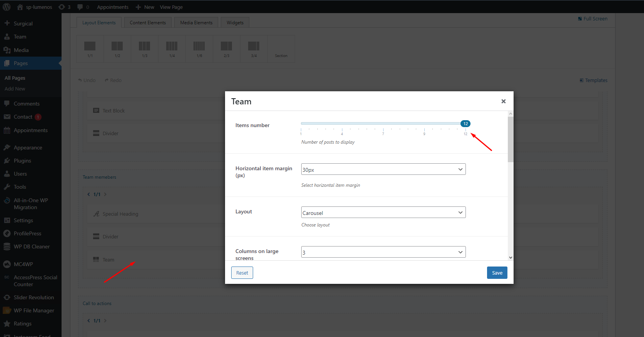Screen dimensions: 644x337
Task: Close the Team dialog
Action: [503, 101]
